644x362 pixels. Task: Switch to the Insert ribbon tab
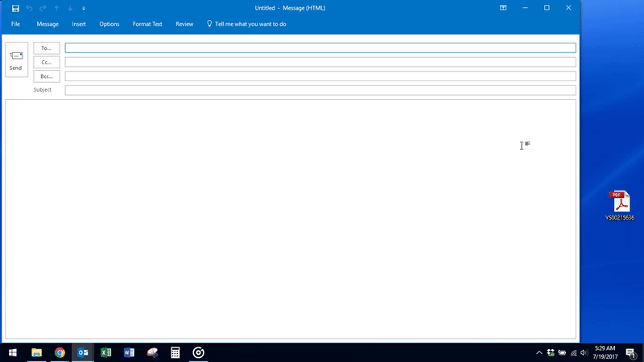click(79, 24)
